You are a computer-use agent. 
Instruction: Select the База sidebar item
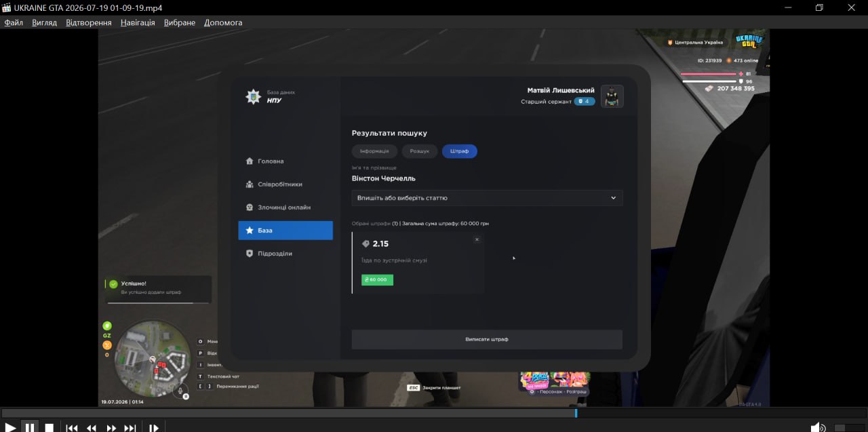(285, 231)
